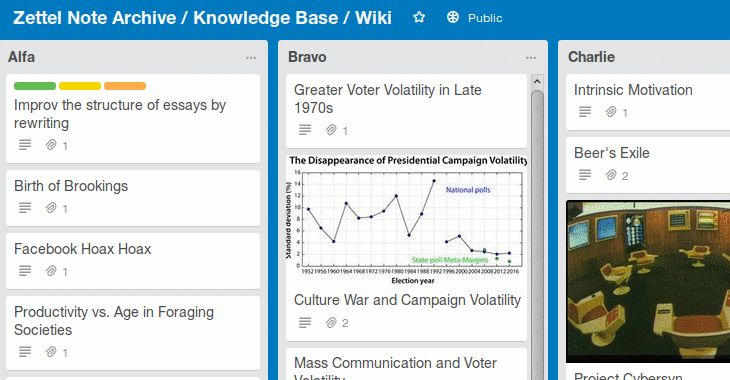730x380 pixels.
Task: Click attachment icon on Birth of Brookings
Action: [x=51, y=208]
